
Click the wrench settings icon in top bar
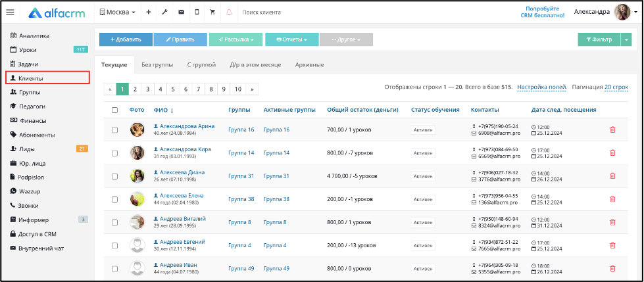[x=164, y=12]
